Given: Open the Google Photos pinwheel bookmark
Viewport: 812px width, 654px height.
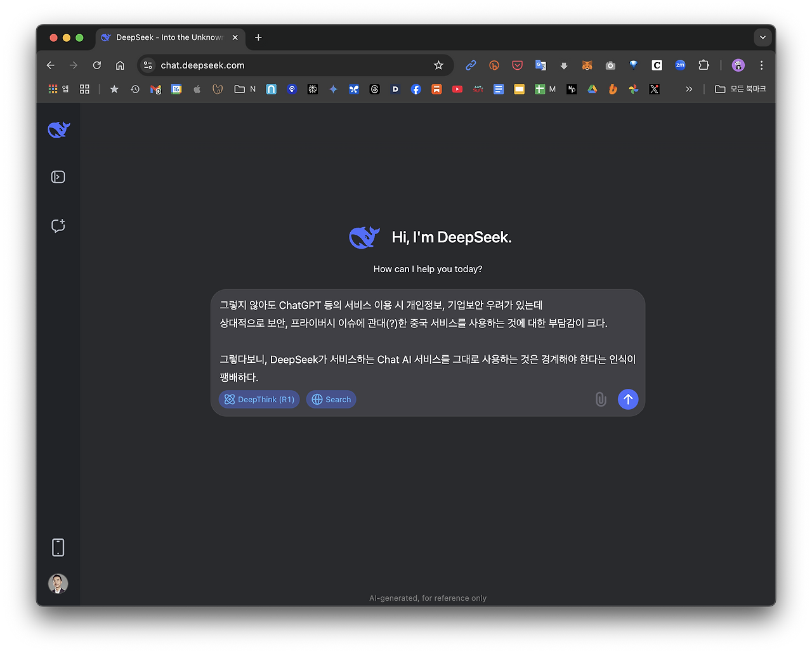Looking at the screenshot, I should pyautogui.click(x=633, y=89).
